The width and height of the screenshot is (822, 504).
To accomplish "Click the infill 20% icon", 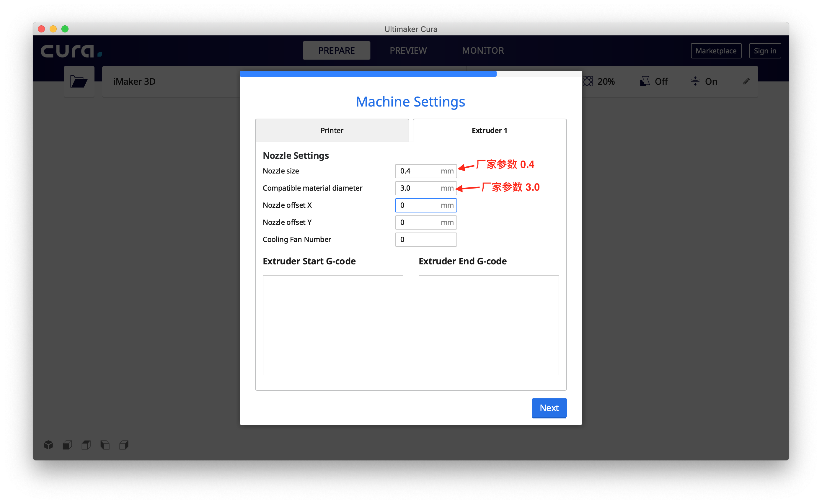I will [588, 81].
